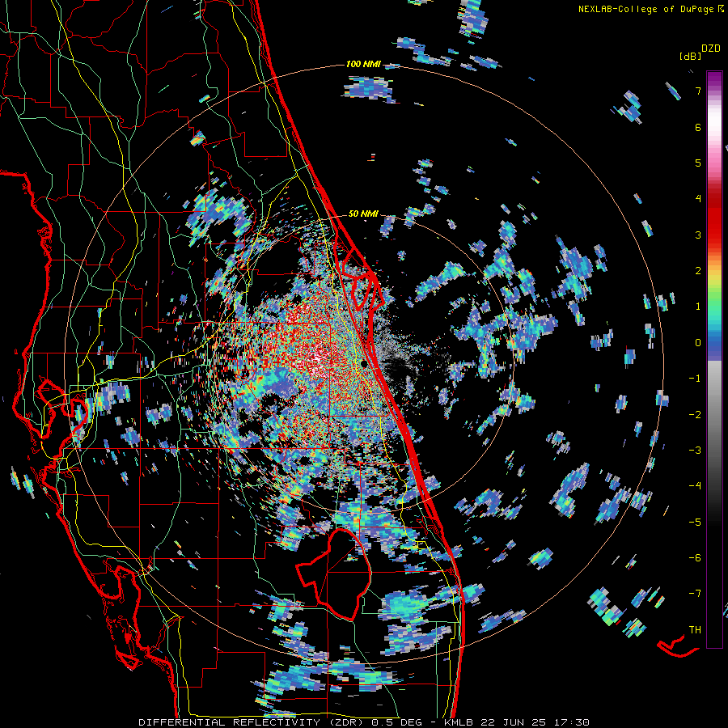Click the "-5" value on the color scale
This screenshot has width=728, height=728.
[695, 522]
